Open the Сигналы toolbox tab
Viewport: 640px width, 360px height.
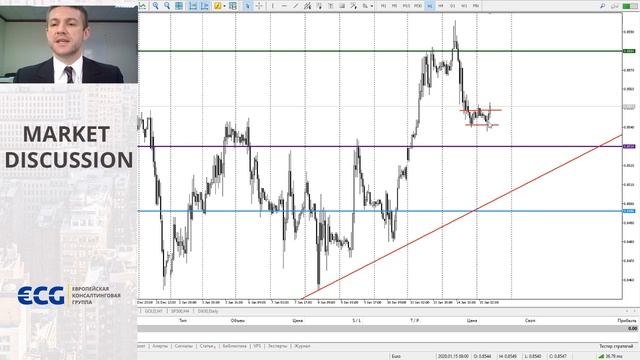tap(183, 346)
